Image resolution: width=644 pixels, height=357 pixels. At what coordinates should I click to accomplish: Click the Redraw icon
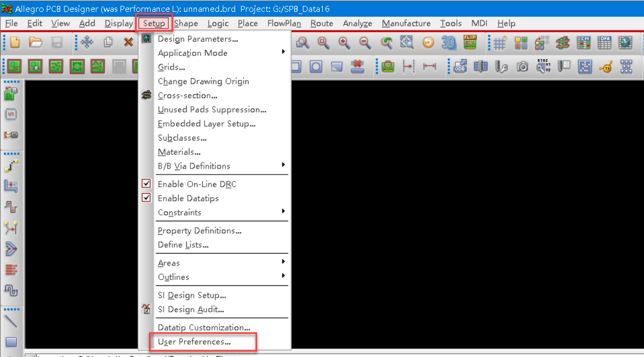(x=428, y=43)
